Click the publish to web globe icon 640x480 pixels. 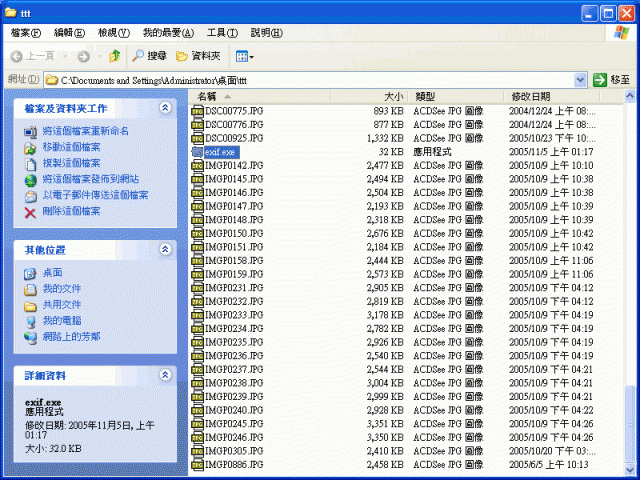31,180
